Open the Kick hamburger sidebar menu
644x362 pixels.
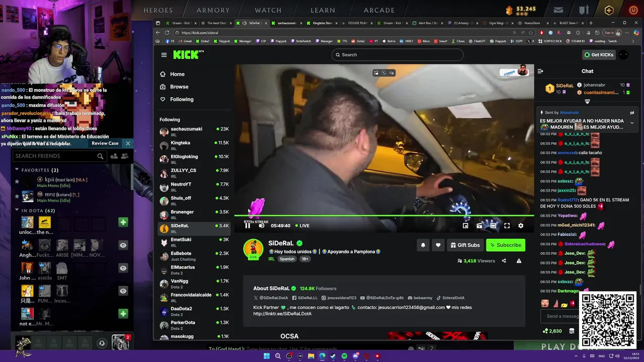click(164, 55)
